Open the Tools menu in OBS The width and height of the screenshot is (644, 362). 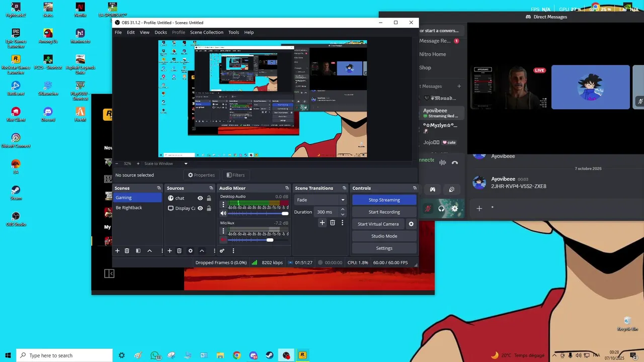point(233,32)
